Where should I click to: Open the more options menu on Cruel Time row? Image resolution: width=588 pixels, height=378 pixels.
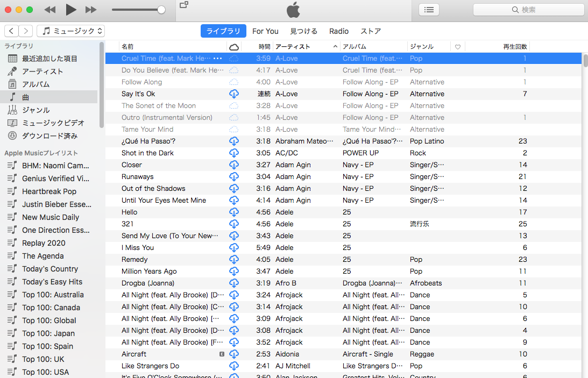point(218,58)
